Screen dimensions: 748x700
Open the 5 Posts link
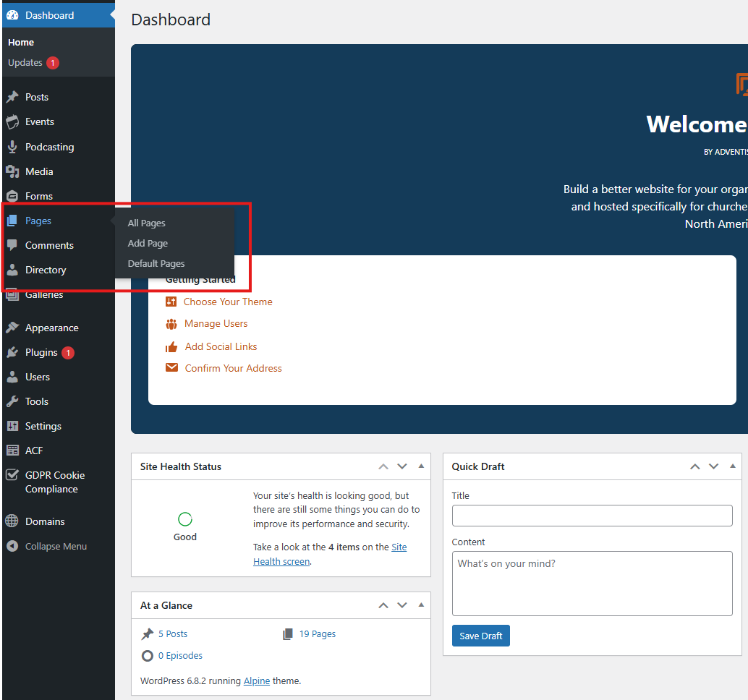coord(173,633)
